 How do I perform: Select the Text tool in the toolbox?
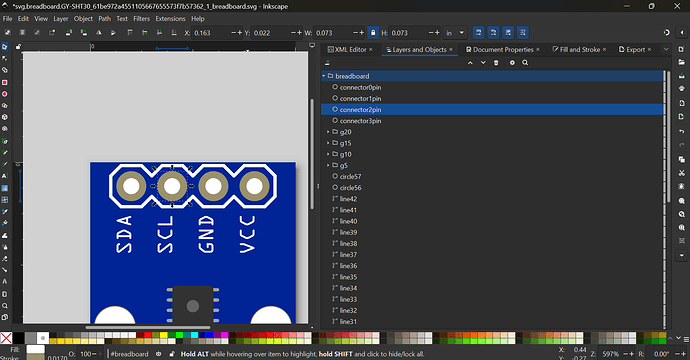pos(5,176)
